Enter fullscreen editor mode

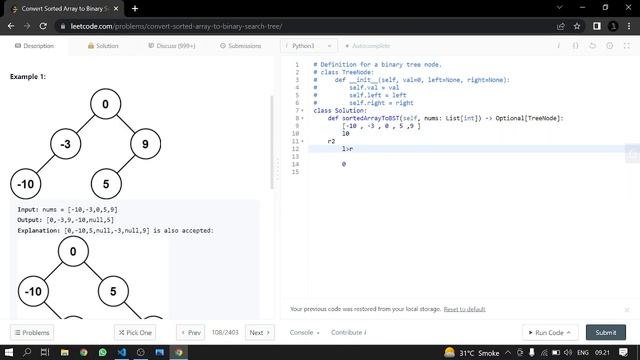click(627, 46)
